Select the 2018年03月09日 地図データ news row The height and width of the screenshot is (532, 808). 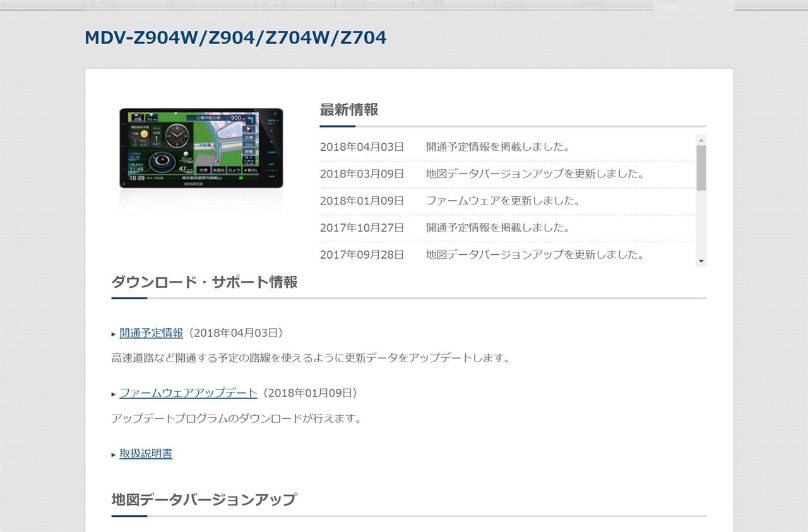(508, 174)
